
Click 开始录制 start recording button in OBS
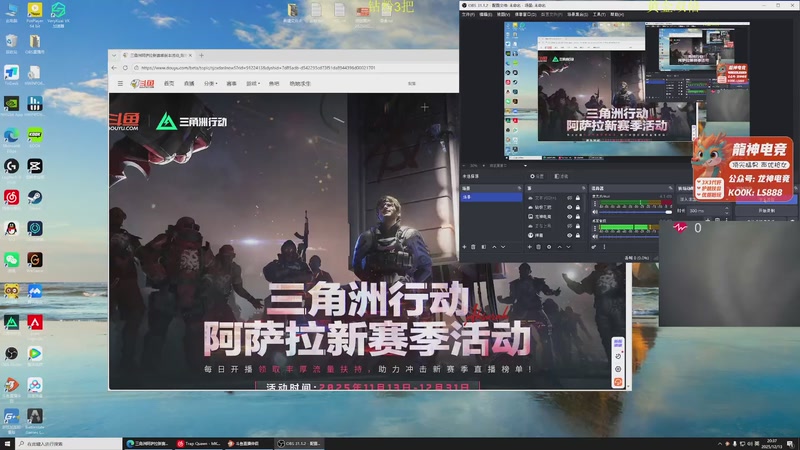(766, 210)
